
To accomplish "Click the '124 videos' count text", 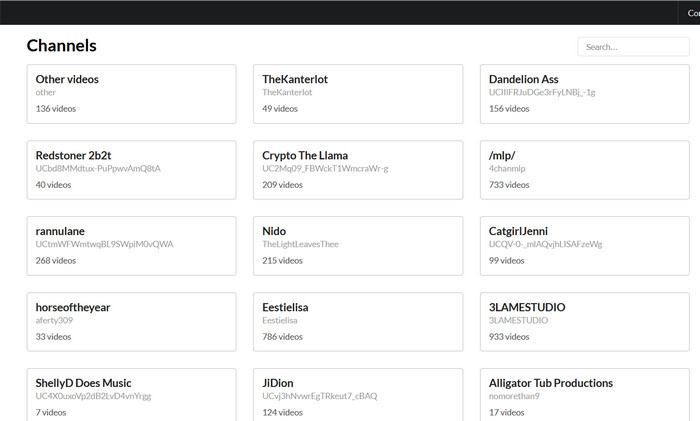I will (x=282, y=413).
